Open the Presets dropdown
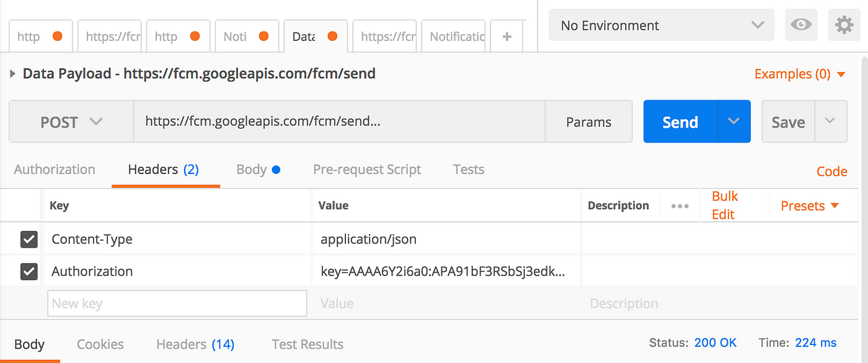 (810, 206)
